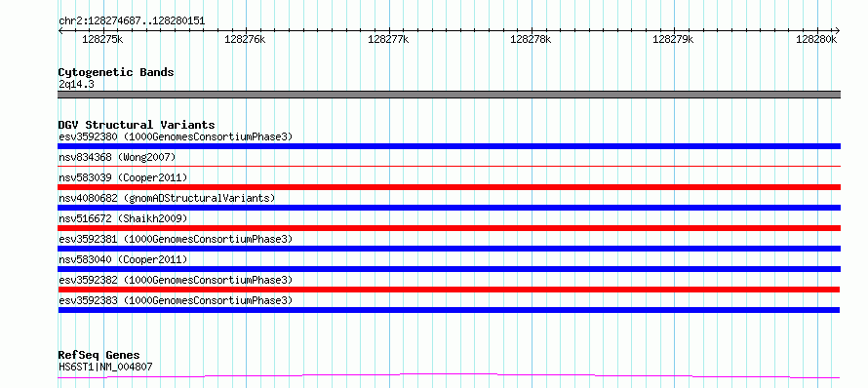The width and height of the screenshot is (868, 388).
Task: Open the esv3592380 1000Genomes label link
Action: 176,136
